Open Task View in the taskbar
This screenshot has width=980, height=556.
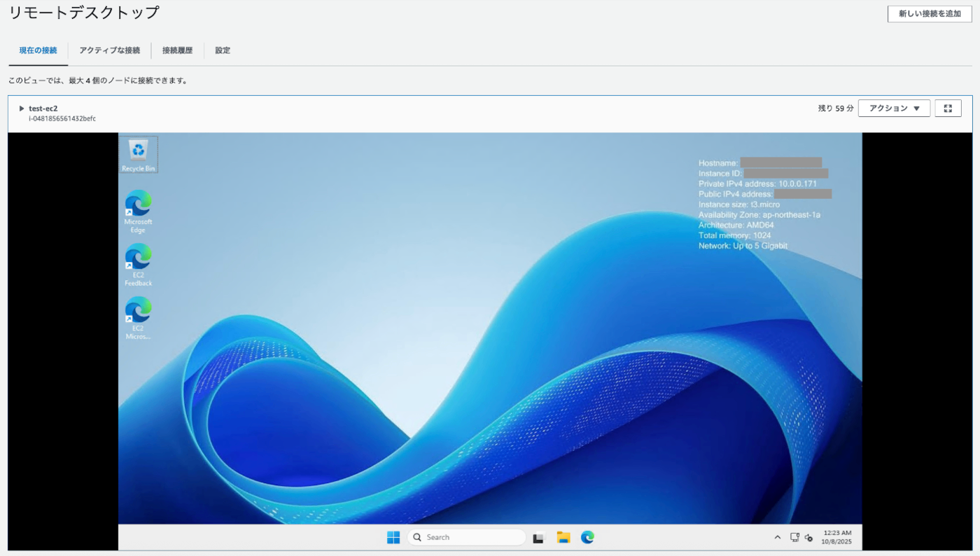pos(538,538)
